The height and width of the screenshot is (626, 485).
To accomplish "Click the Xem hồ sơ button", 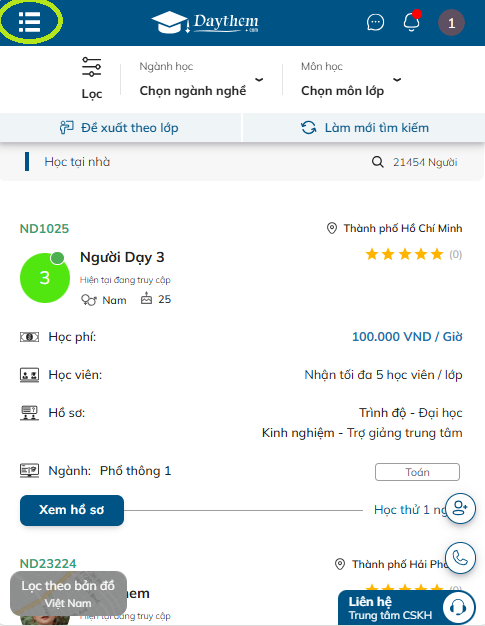I will pos(72,510).
